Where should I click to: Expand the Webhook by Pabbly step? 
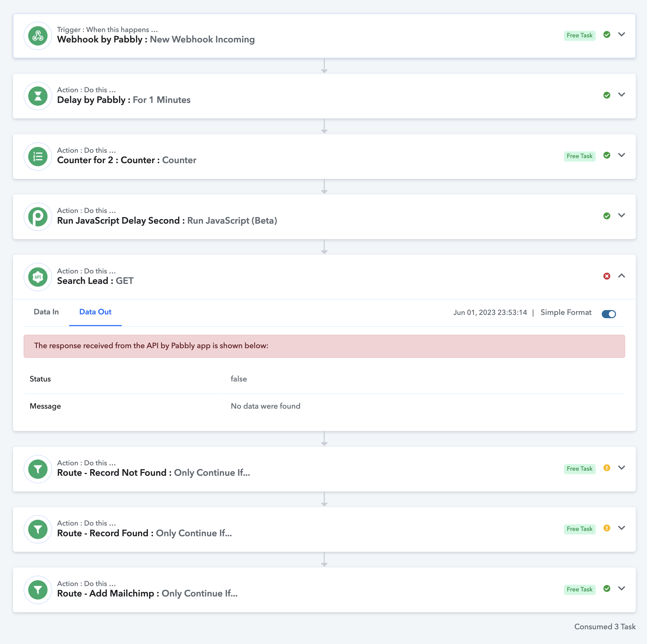(x=622, y=35)
